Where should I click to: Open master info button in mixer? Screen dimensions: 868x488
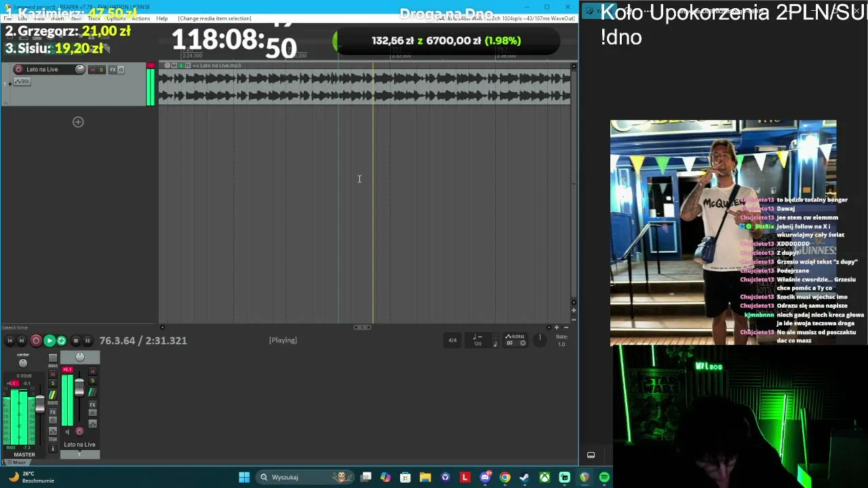(x=53, y=449)
